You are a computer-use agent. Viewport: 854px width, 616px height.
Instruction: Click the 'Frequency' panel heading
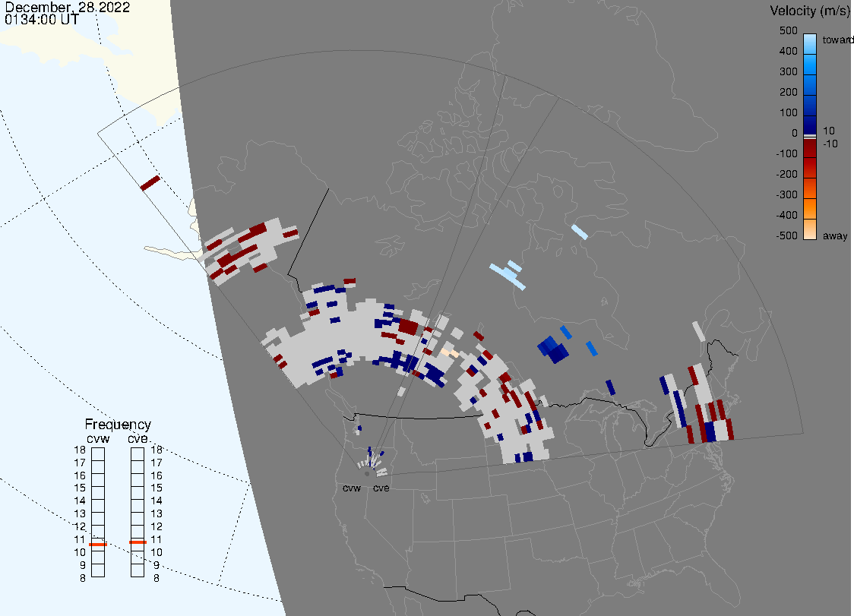point(118,425)
